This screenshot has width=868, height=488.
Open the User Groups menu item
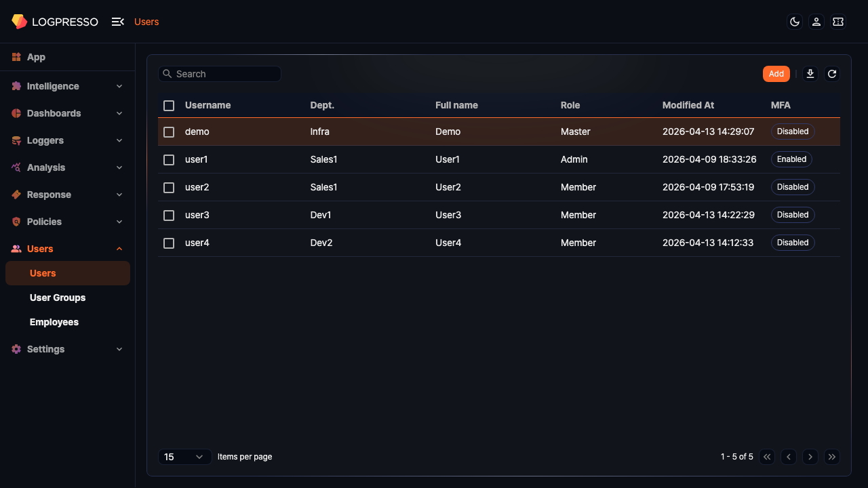click(x=58, y=298)
